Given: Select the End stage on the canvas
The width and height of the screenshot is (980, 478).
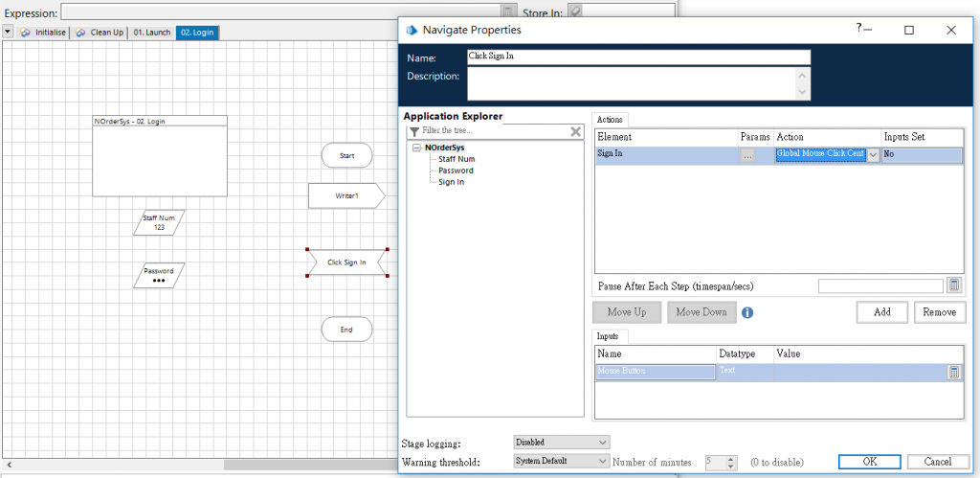Looking at the screenshot, I should click(x=346, y=330).
